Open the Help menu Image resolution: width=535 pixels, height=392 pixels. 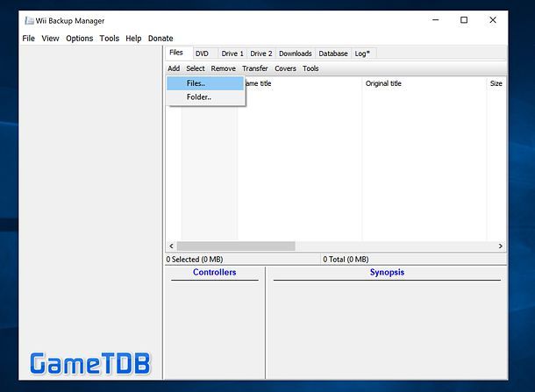click(x=133, y=39)
